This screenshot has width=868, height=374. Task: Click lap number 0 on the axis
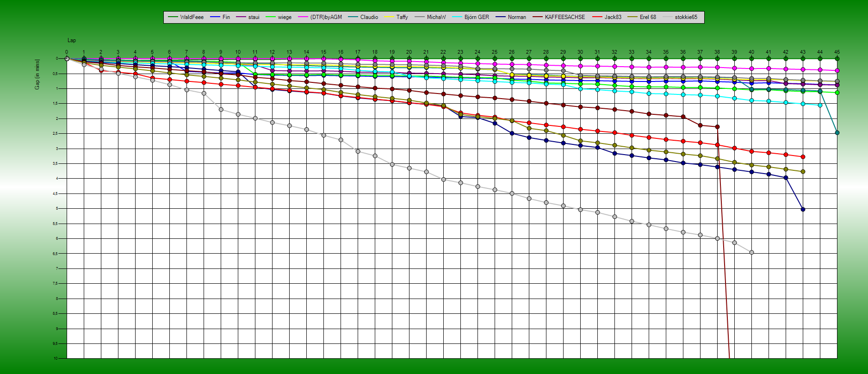point(67,52)
